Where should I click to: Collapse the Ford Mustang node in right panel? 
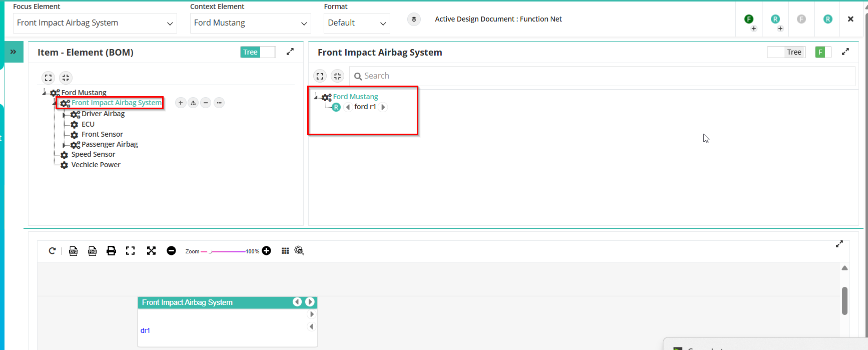[x=316, y=97]
